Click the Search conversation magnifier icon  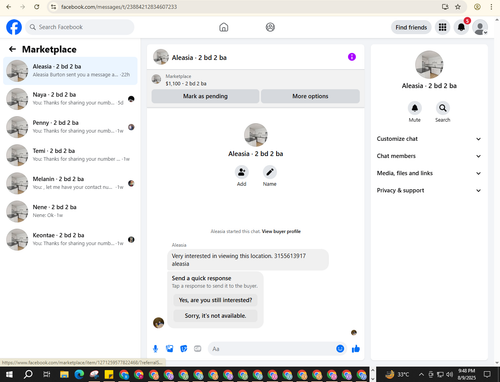point(442,108)
